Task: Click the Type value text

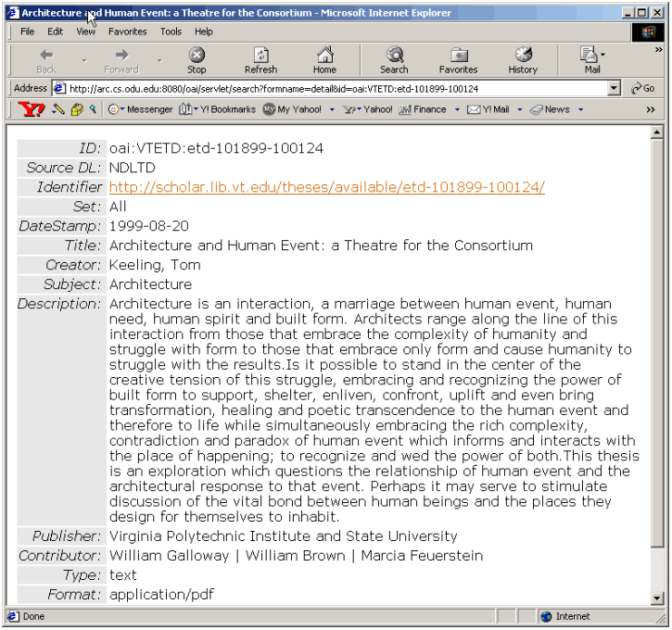Action: coord(122,574)
